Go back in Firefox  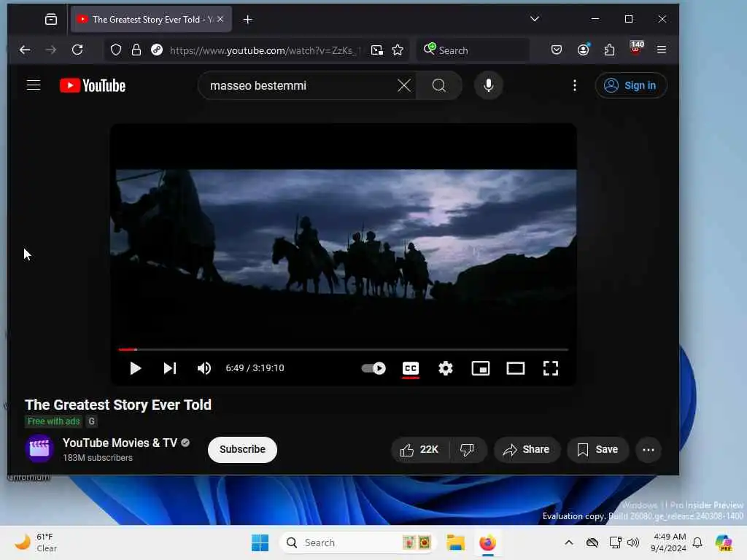(x=25, y=50)
